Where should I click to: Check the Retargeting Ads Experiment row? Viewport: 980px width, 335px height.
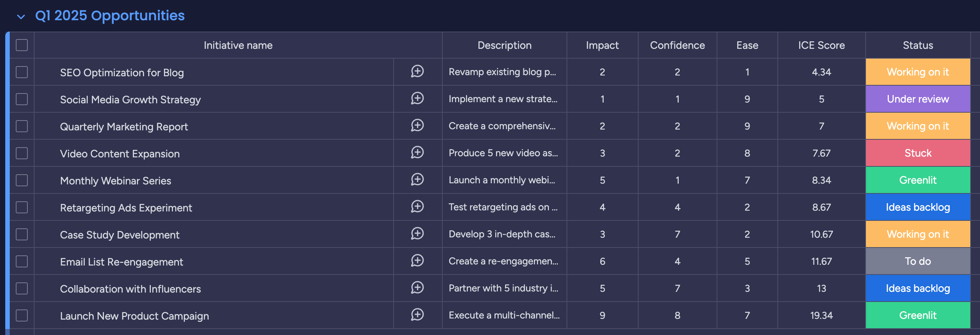22,207
